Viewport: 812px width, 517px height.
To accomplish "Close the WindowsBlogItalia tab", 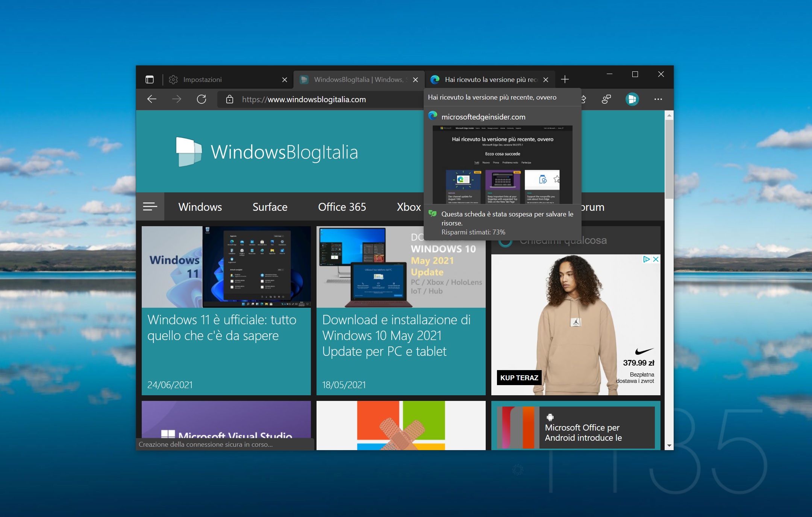I will click(x=415, y=80).
